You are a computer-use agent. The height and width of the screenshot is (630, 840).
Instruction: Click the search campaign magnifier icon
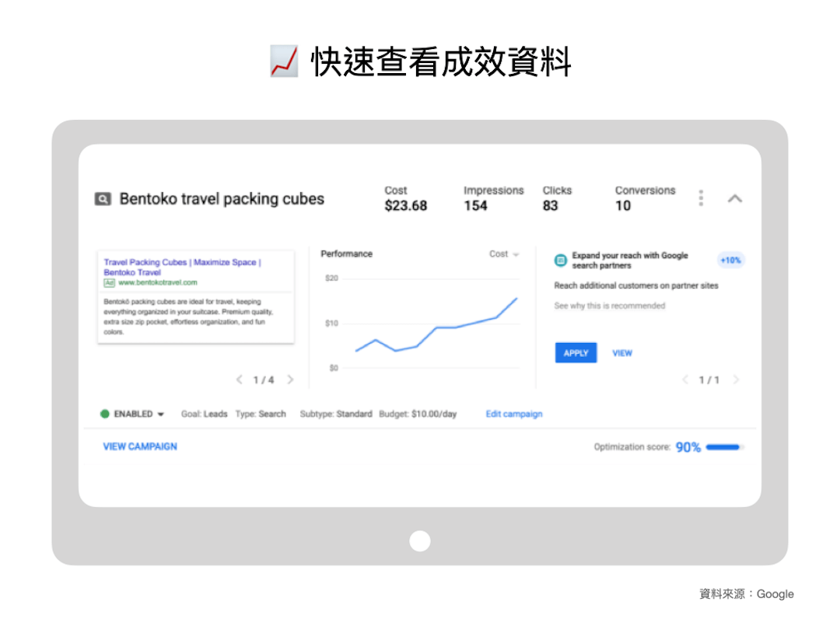click(103, 199)
